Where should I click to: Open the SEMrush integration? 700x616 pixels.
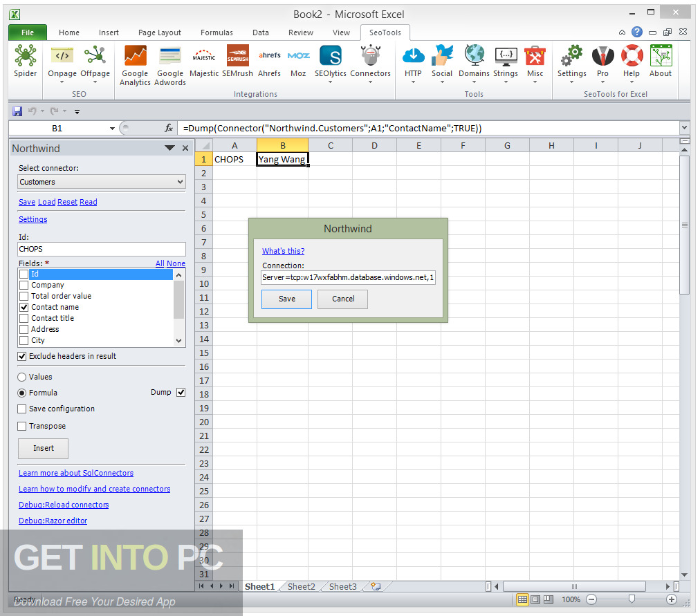[237, 62]
